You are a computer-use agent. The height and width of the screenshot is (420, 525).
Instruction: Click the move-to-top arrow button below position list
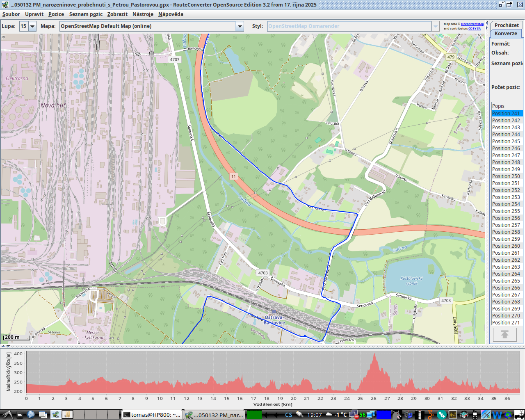pos(504,335)
